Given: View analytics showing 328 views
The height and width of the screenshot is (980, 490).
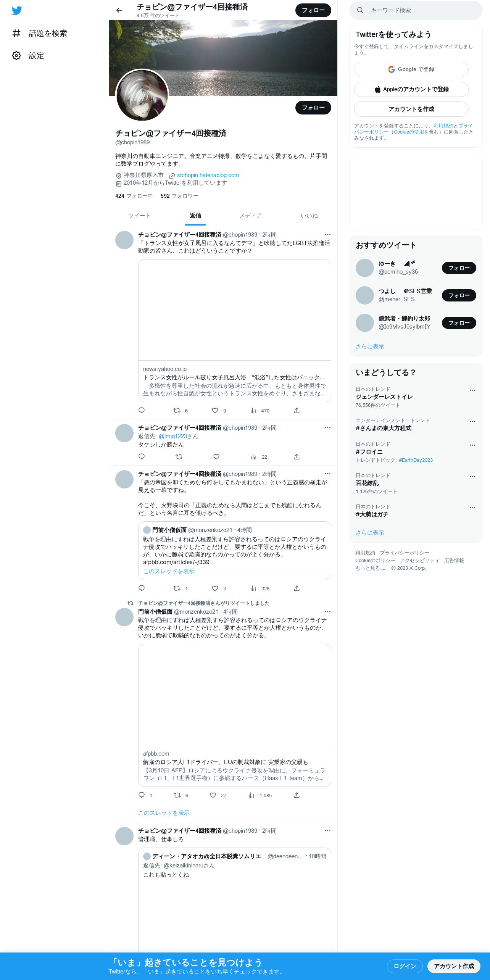Looking at the screenshot, I should tap(260, 588).
